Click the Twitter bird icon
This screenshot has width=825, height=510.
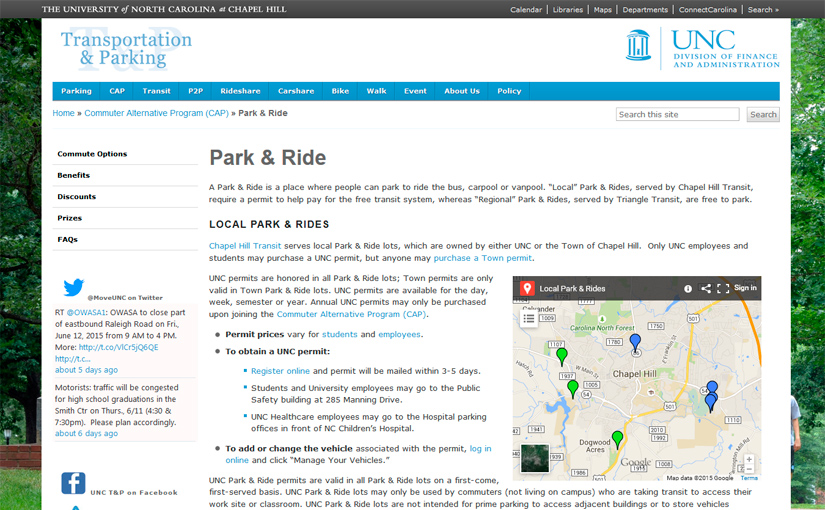(74, 287)
